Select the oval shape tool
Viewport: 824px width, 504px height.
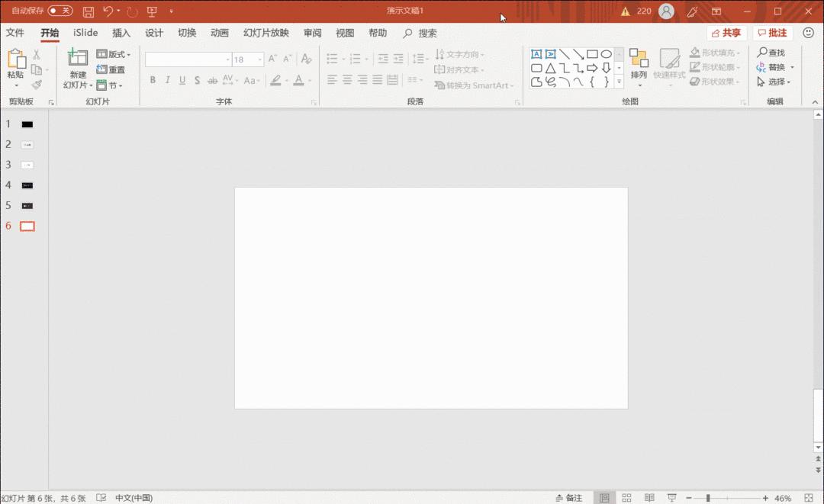point(606,54)
